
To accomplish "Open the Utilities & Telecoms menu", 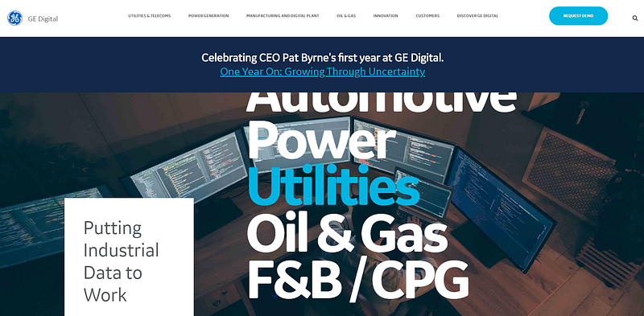I will (150, 16).
